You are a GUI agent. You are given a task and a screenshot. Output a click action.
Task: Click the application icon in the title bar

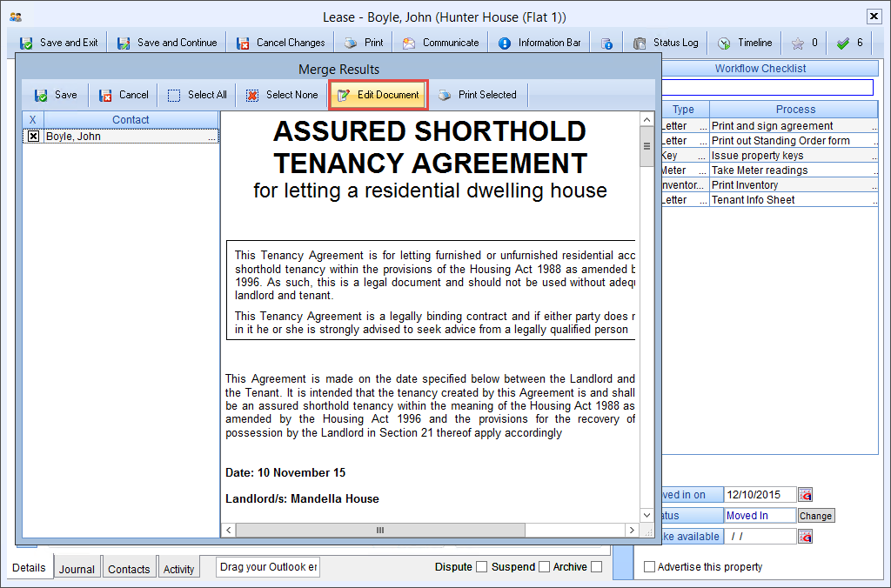(16, 17)
